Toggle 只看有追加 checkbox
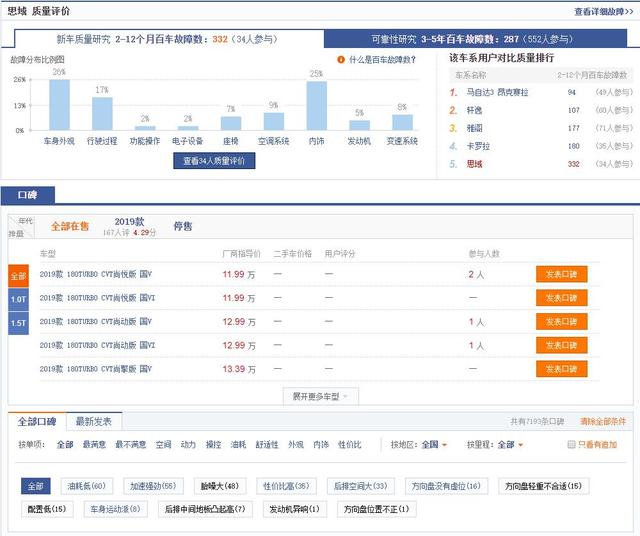Screen dimensions: 640x536 pyautogui.click(x=571, y=445)
